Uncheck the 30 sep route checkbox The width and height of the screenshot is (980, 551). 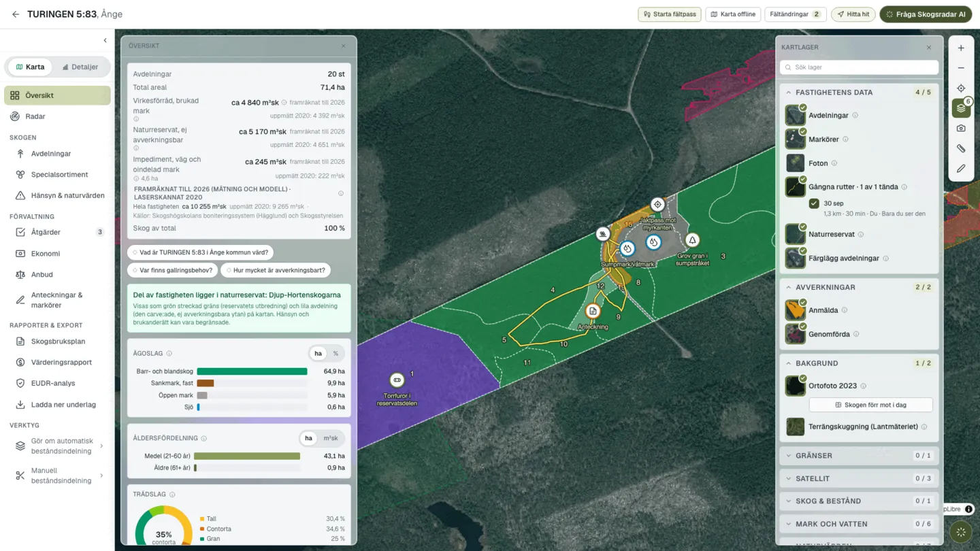(814, 203)
